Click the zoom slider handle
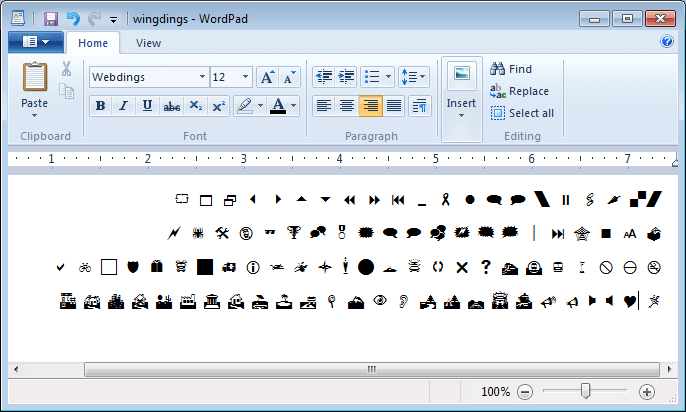 [x=586, y=392]
